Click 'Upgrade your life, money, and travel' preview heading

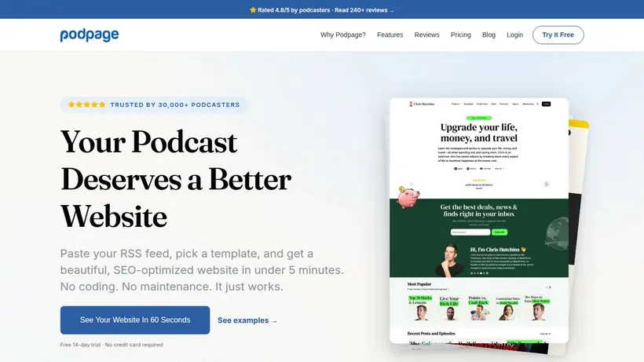coord(479,133)
